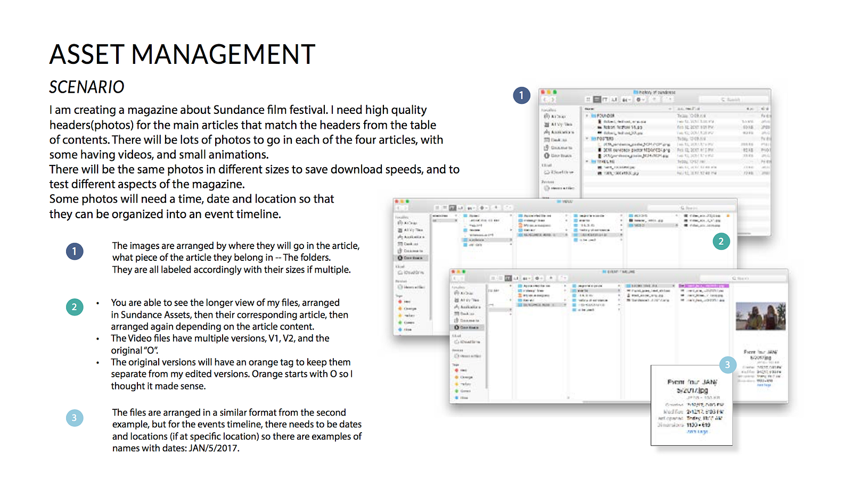
Task: Switch EVENT TIMELINE window to icon view
Action: [x=493, y=278]
